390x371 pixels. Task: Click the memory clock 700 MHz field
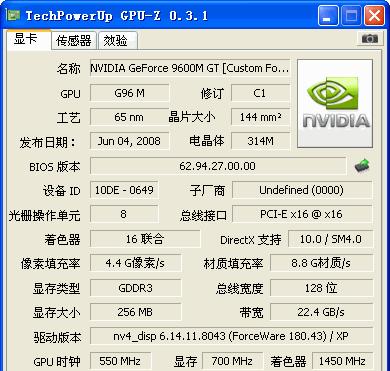(232, 361)
